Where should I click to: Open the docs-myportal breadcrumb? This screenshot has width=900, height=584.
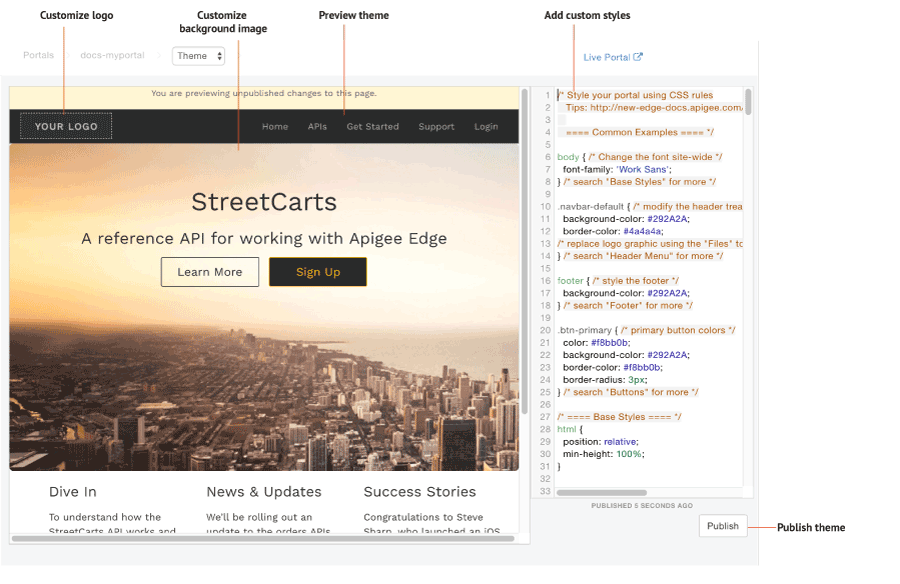[111, 56]
